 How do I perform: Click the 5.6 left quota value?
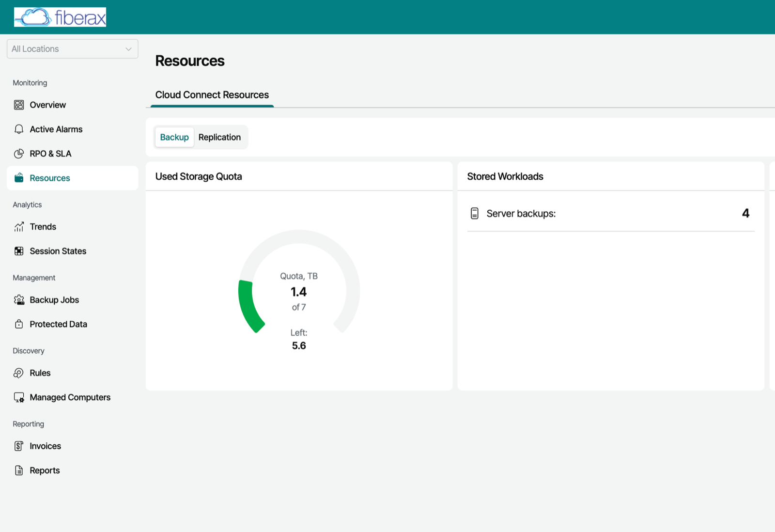(299, 345)
